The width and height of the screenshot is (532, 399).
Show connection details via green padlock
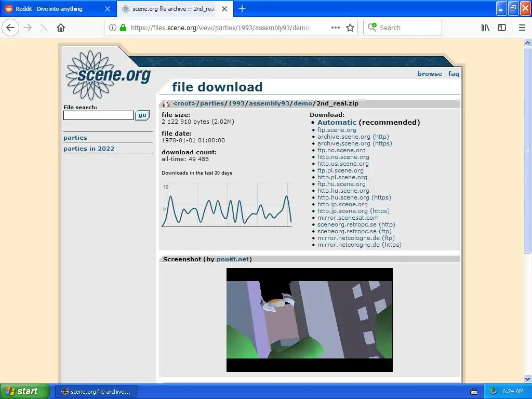pos(123,28)
